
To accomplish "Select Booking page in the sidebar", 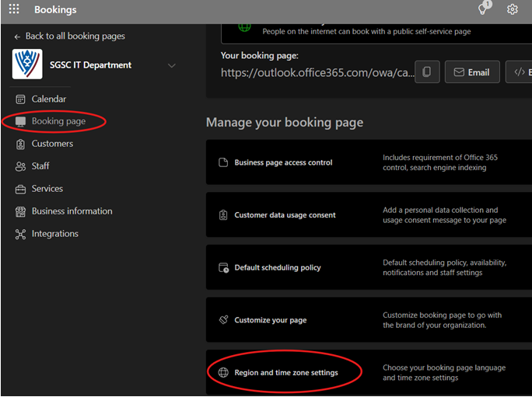I will coord(58,122).
